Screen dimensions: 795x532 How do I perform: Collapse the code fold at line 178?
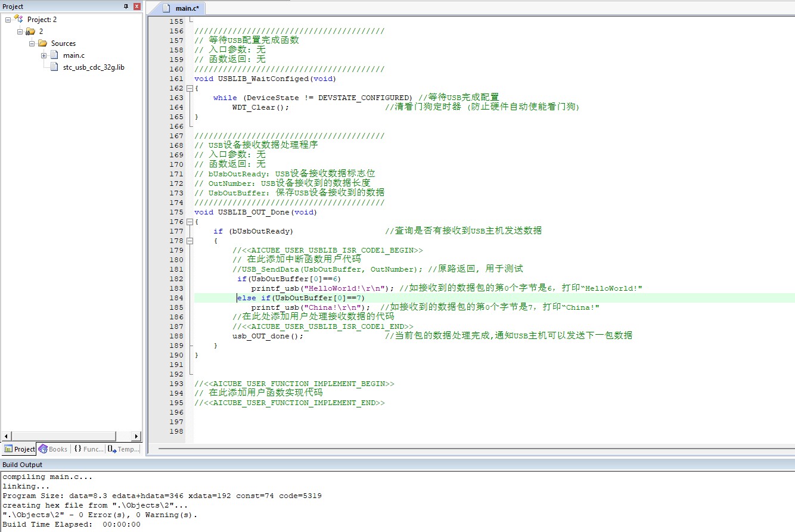pyautogui.click(x=190, y=241)
